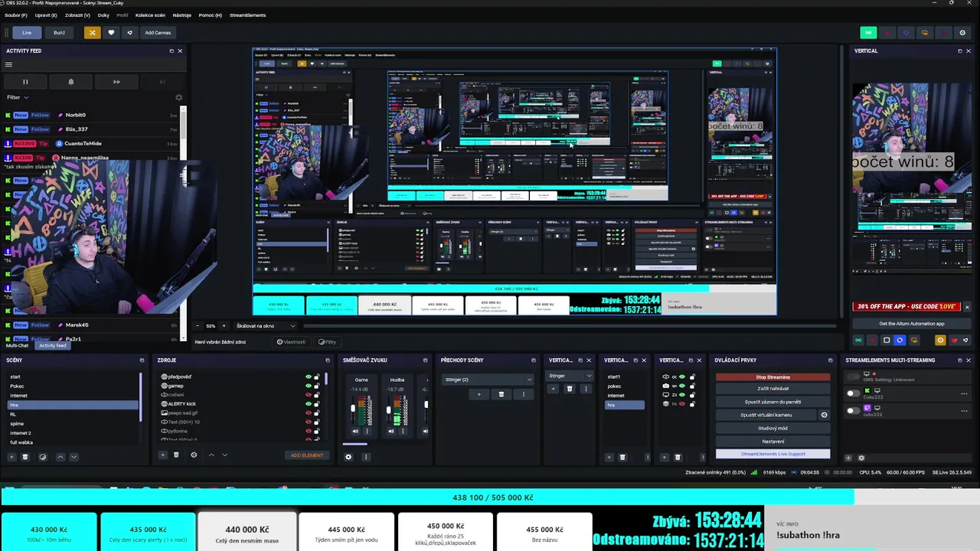Add a new scene with plus icon
The image size is (980, 551).
tap(11, 457)
